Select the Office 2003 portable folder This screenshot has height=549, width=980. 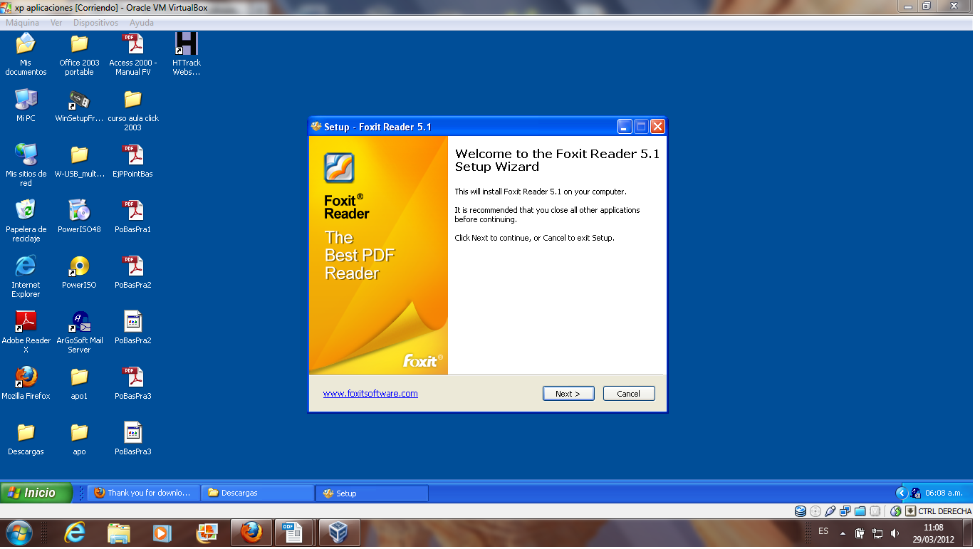79,55
